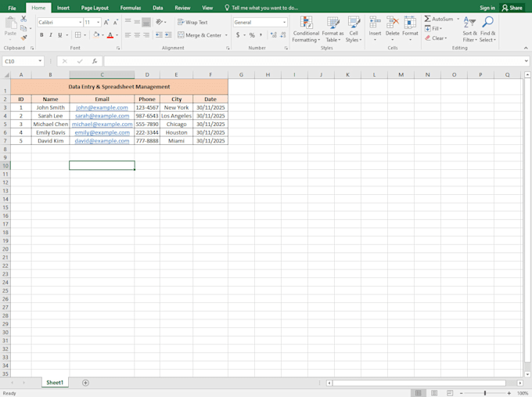Image resolution: width=532 pixels, height=397 pixels.
Task: Click Sign in
Action: (x=487, y=8)
